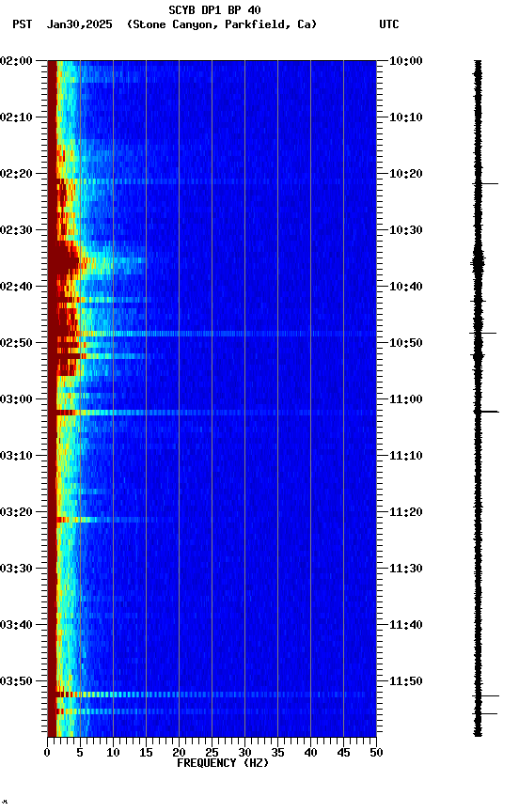The height and width of the screenshot is (812, 519).
Task: Click the 45 Hz frequency axis label
Action: 343,753
